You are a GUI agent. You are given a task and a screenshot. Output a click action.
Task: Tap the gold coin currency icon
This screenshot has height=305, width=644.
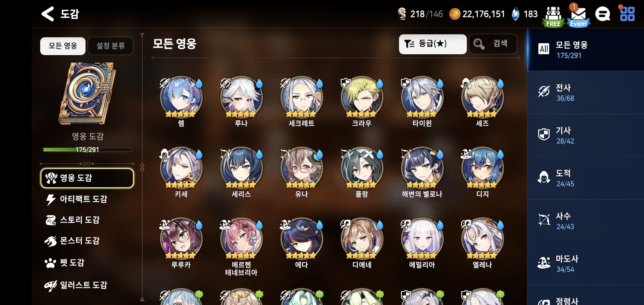click(x=454, y=14)
